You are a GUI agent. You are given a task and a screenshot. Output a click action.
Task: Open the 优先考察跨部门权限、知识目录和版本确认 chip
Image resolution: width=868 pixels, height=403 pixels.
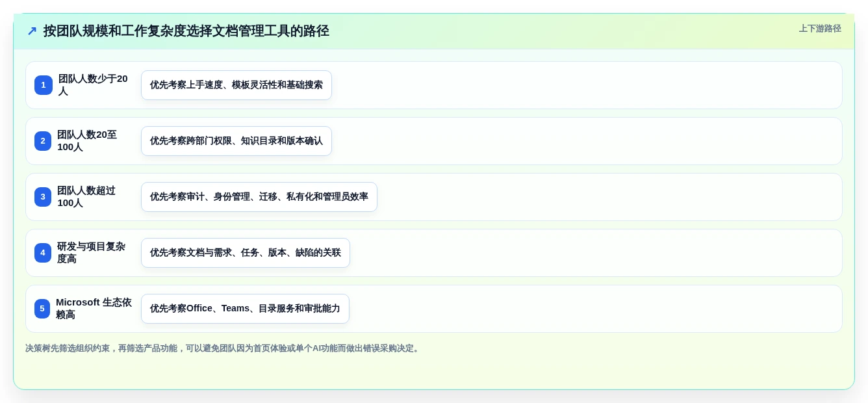click(236, 141)
